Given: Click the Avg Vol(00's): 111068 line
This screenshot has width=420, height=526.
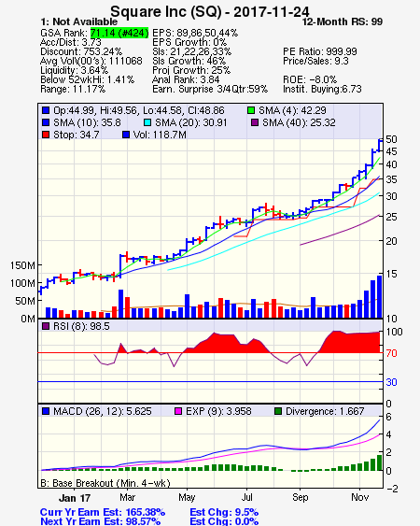Looking at the screenshot, I should [x=91, y=61].
